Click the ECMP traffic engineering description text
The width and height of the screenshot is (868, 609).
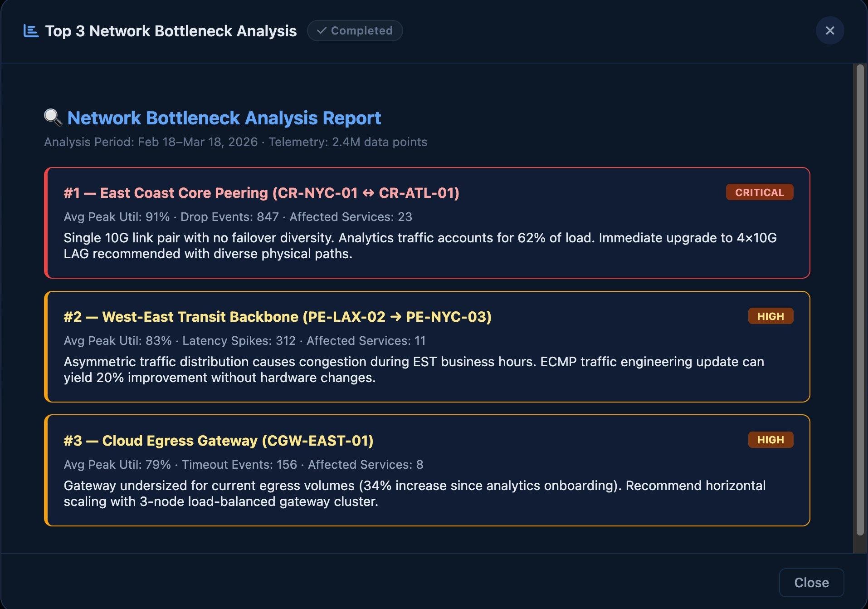[414, 369]
